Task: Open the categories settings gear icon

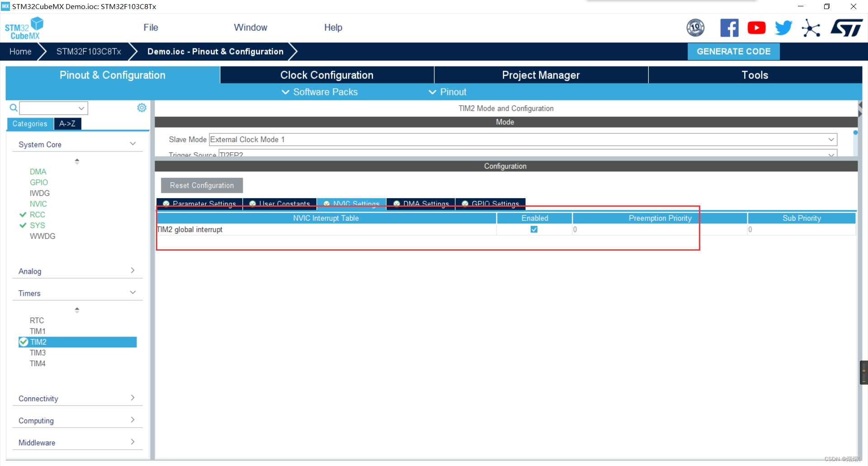Action: 142,108
